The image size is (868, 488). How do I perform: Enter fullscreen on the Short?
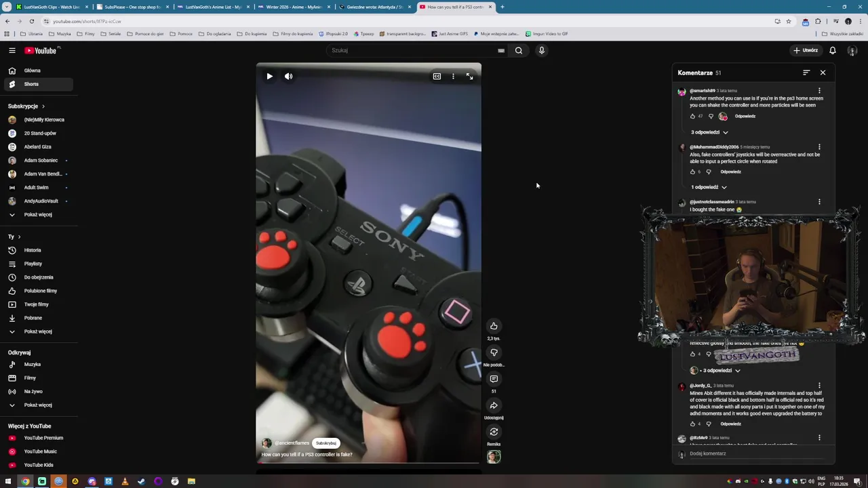tap(469, 77)
